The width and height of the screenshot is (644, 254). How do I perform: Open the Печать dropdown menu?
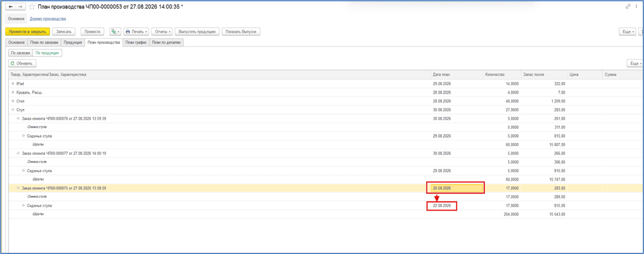(x=136, y=32)
